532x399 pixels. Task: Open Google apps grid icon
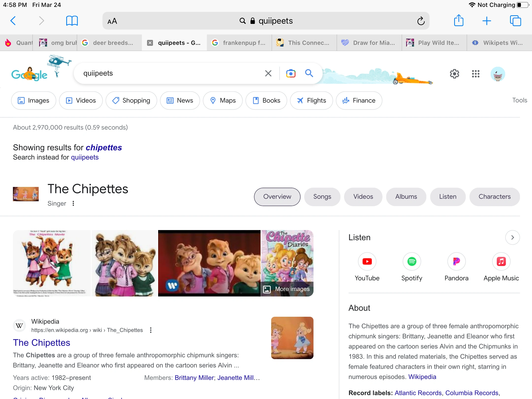point(476,74)
